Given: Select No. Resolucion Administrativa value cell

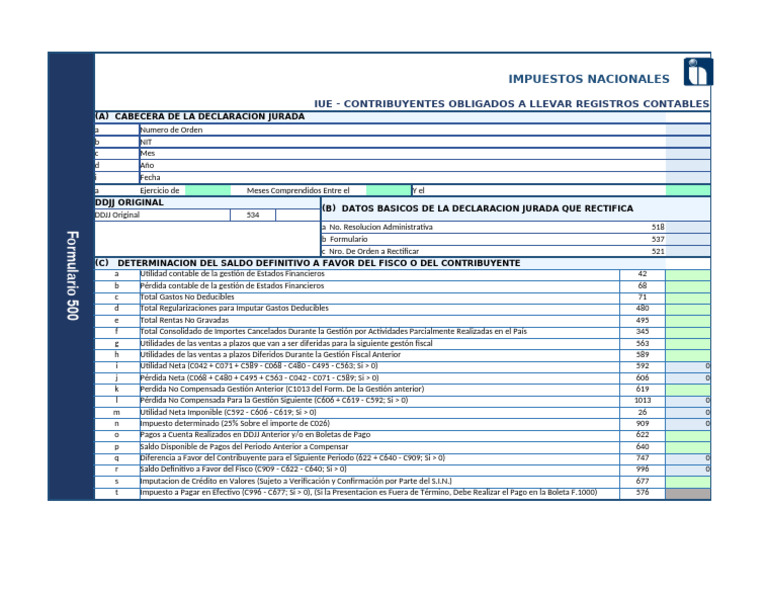Looking at the screenshot, I should (688, 227).
